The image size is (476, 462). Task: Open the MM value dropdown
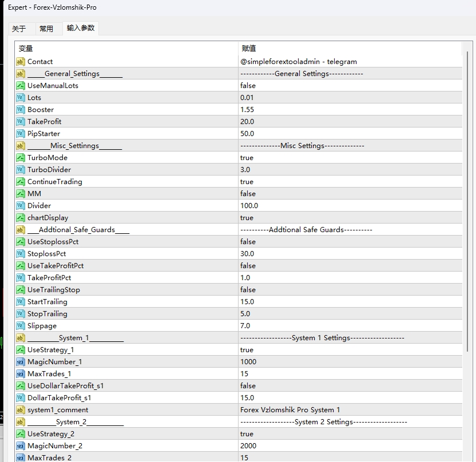click(248, 194)
